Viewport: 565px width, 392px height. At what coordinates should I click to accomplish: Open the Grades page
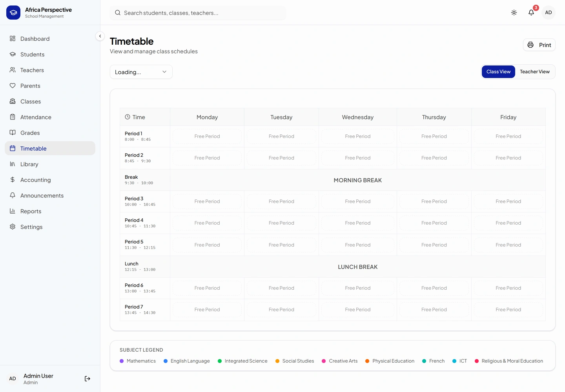(x=50, y=132)
